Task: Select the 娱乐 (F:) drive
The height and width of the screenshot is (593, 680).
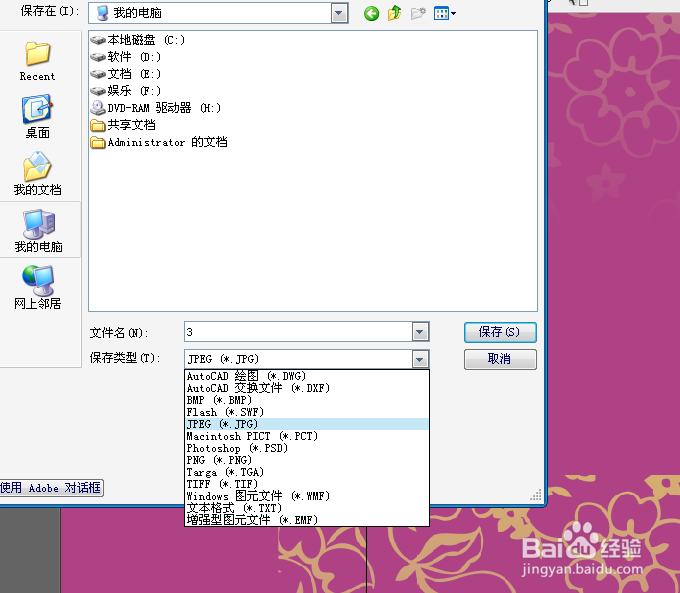Action: [x=126, y=91]
